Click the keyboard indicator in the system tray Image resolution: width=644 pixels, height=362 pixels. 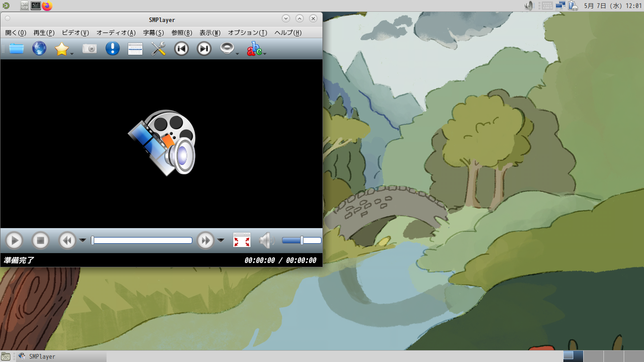click(x=547, y=6)
